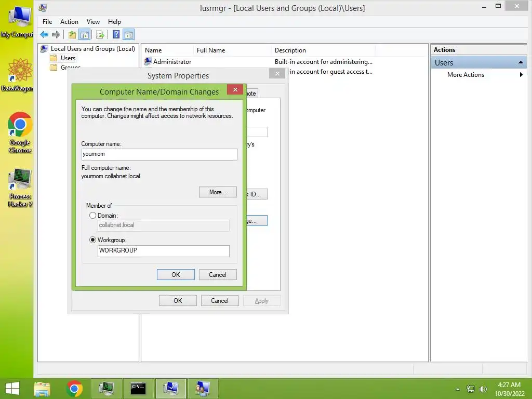Close the Computer Name/Domain Changes dialog
532x399 pixels.
[235, 89]
